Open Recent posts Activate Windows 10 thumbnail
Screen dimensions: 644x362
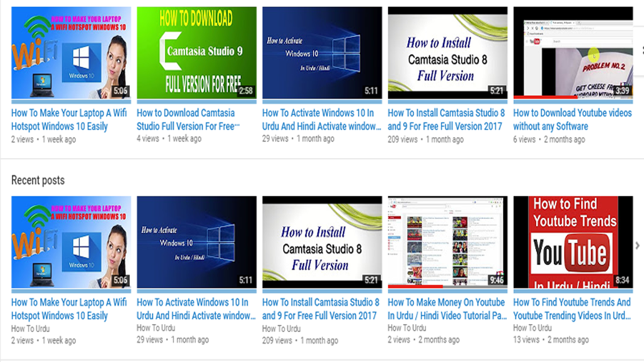click(x=197, y=242)
